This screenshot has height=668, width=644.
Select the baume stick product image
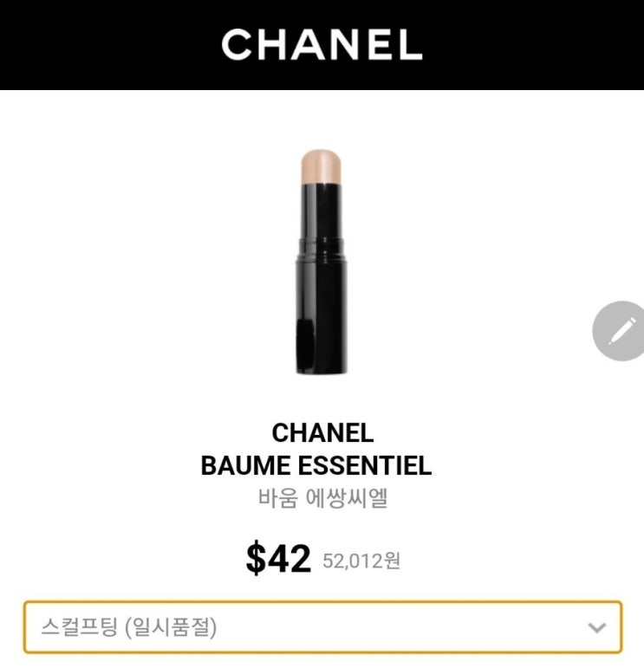pos(322,262)
